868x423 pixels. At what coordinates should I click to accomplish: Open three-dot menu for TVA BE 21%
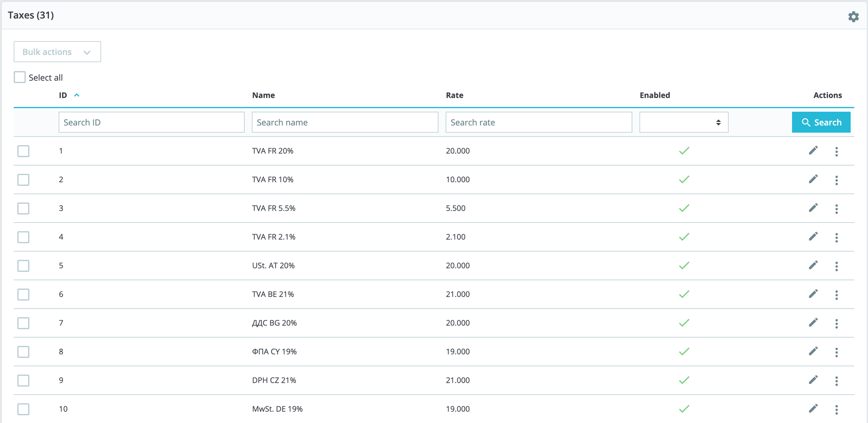click(836, 295)
